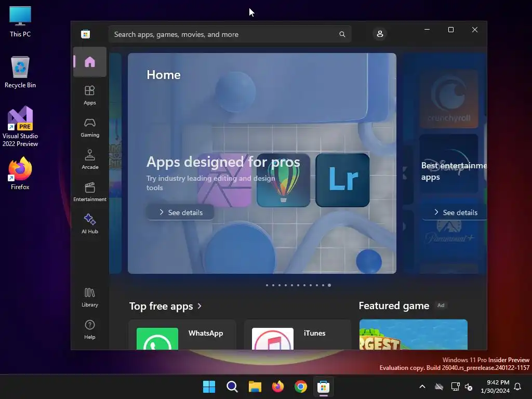The height and width of the screenshot is (399, 532).
Task: Open the user account profile icon
Action: coord(380,34)
